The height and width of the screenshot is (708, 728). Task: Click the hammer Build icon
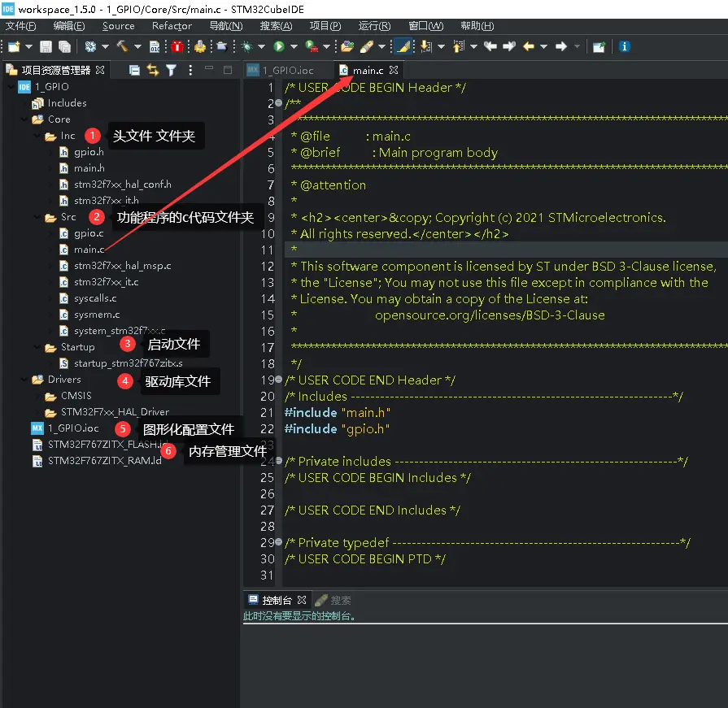(x=123, y=46)
